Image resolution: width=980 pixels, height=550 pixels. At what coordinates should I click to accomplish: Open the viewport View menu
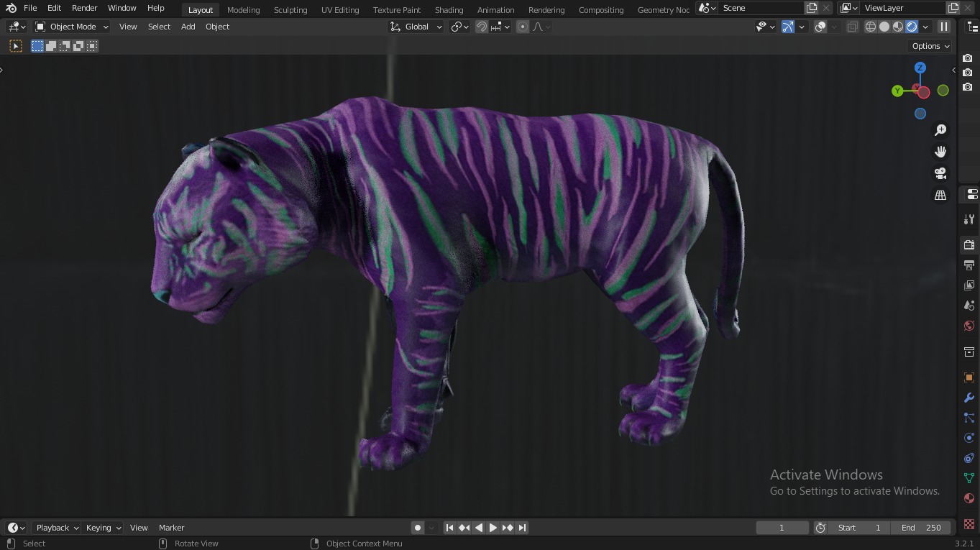[128, 27]
